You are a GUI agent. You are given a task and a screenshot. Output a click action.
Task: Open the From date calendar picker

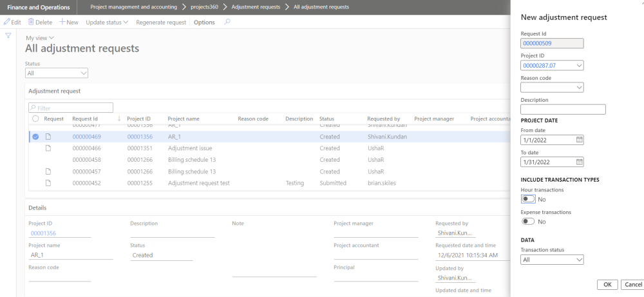pyautogui.click(x=579, y=139)
